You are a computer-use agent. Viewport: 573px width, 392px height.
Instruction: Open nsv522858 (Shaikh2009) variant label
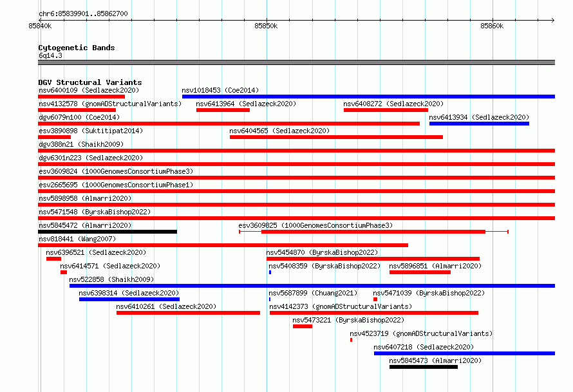click(x=111, y=279)
